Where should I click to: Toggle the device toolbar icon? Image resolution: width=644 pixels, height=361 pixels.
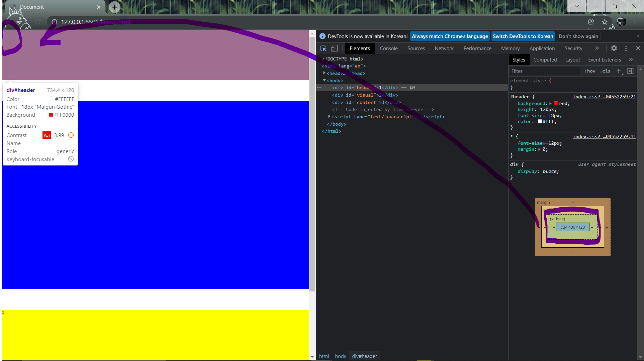coord(334,48)
